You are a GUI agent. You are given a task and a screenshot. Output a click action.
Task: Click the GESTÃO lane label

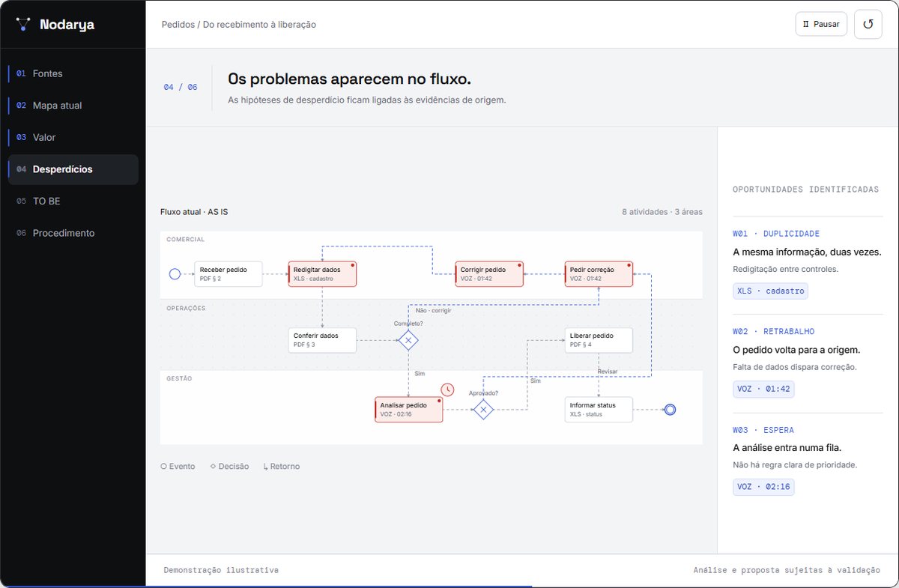[x=179, y=378]
